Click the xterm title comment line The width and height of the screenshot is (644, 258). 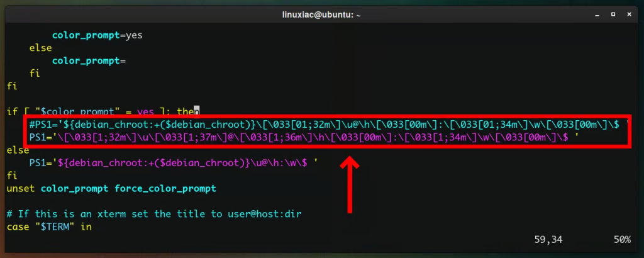pyautogui.click(x=154, y=215)
